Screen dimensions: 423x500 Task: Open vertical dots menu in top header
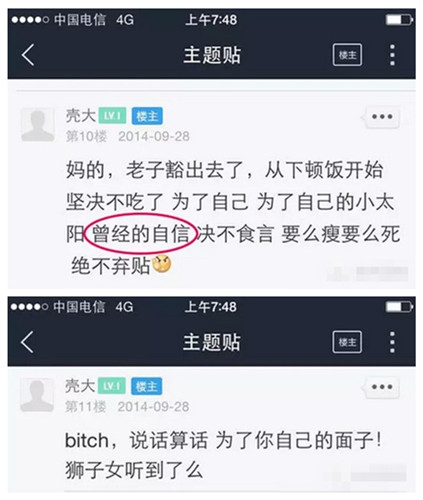(392, 55)
